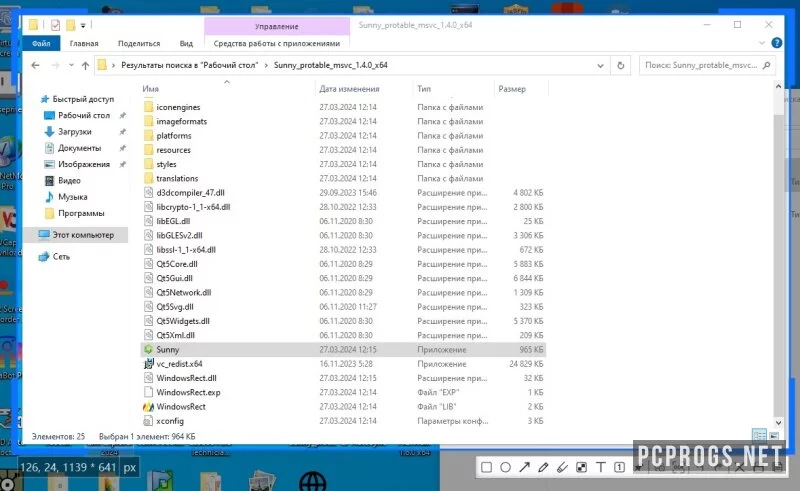Screen dimensions: 800x491
Task: Click Результаты поиска в "Рабочий стол" breadcrumb
Action: [x=190, y=65]
